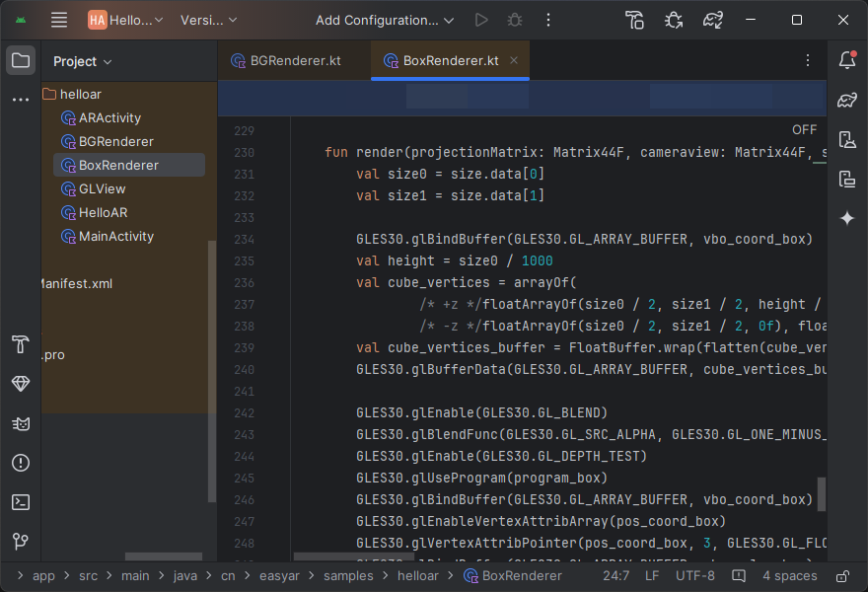Open the Notifications bell icon
The height and width of the screenshot is (592, 868).
[846, 61]
